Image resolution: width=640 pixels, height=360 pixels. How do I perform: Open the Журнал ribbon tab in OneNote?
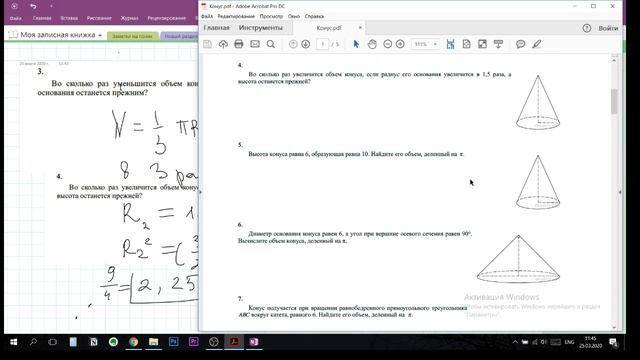click(x=129, y=18)
